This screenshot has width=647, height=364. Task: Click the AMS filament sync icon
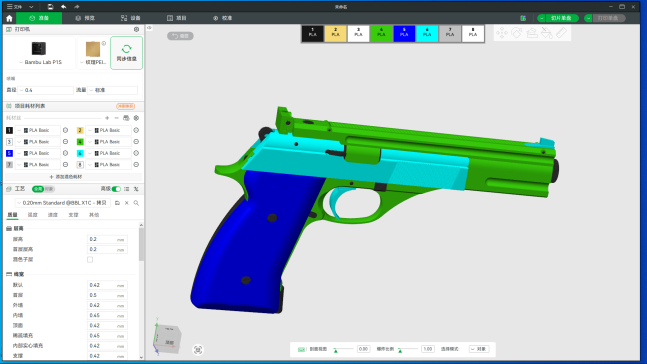point(126,118)
